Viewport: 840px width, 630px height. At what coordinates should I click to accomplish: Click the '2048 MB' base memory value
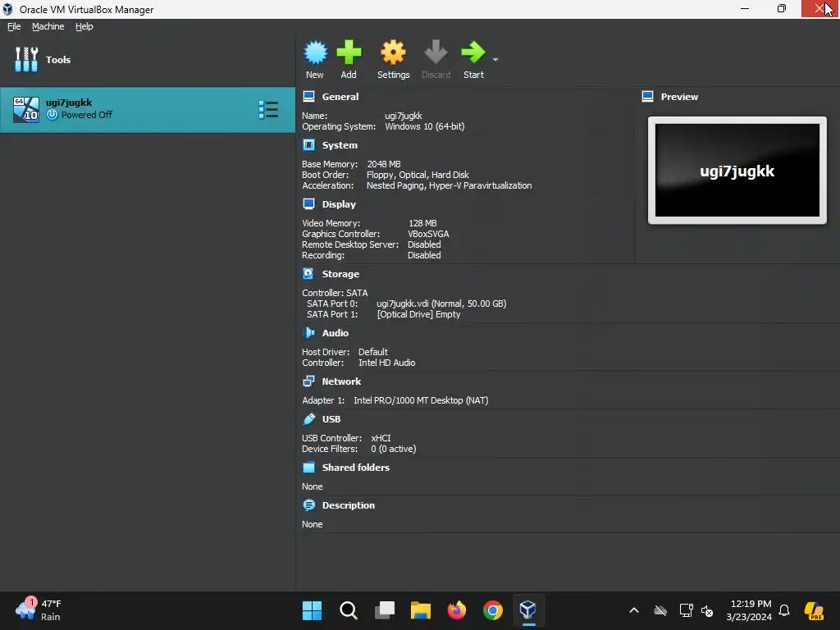(x=384, y=164)
